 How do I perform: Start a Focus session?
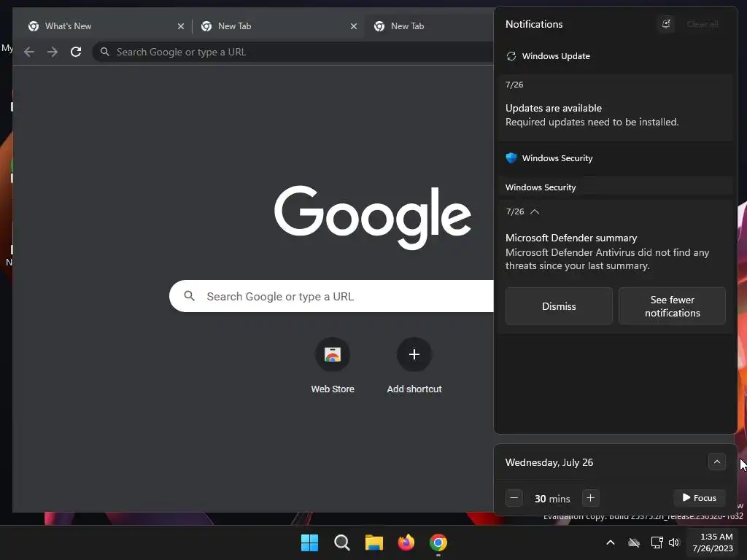pos(699,498)
